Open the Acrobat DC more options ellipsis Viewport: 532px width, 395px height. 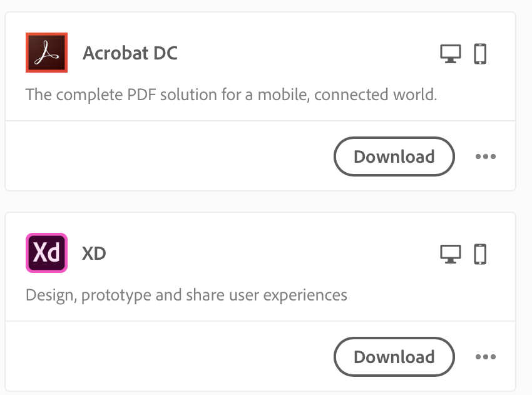tap(485, 156)
